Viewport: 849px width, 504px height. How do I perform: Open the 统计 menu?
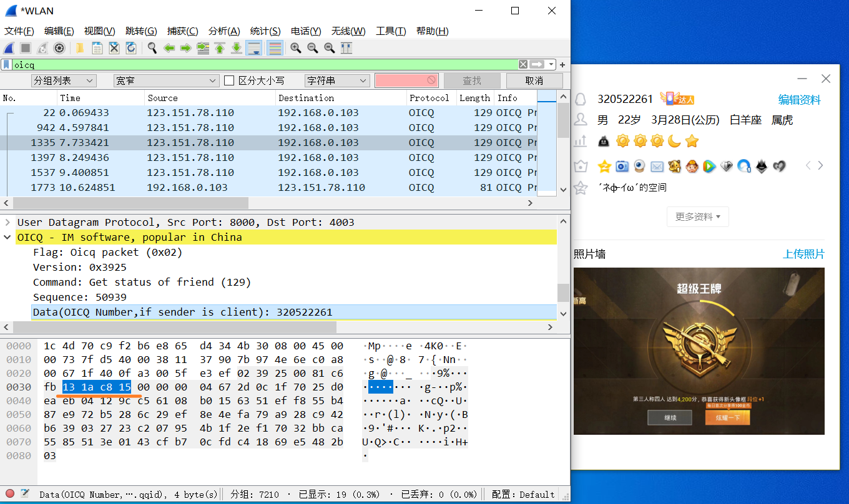point(265,31)
